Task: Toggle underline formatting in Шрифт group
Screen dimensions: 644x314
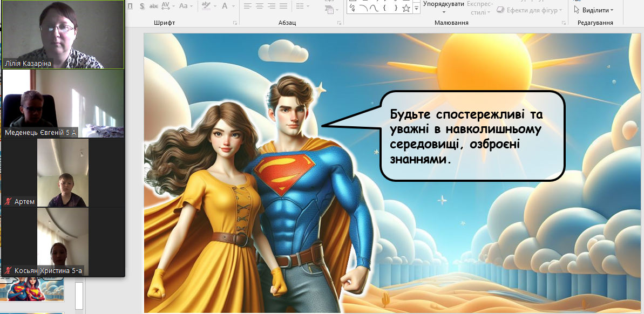Action: pos(131,6)
